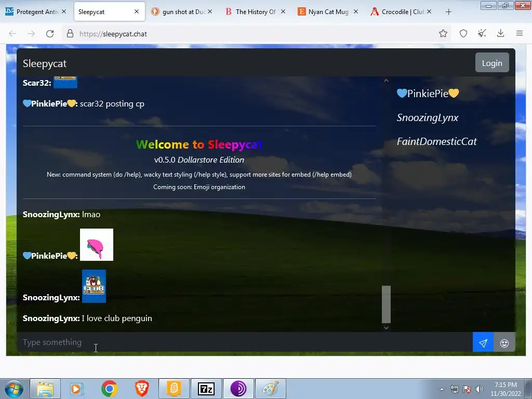The image size is (532, 399).
Task: Close the Crocodile Club tab
Action: (x=429, y=11)
